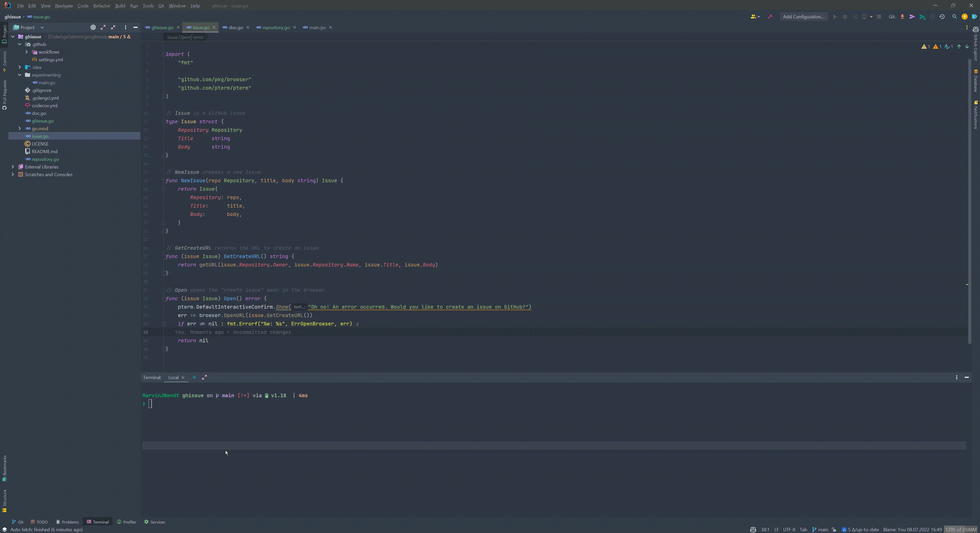Click the Git rollback icon
Screen dimensions: 980x533
[942, 17]
